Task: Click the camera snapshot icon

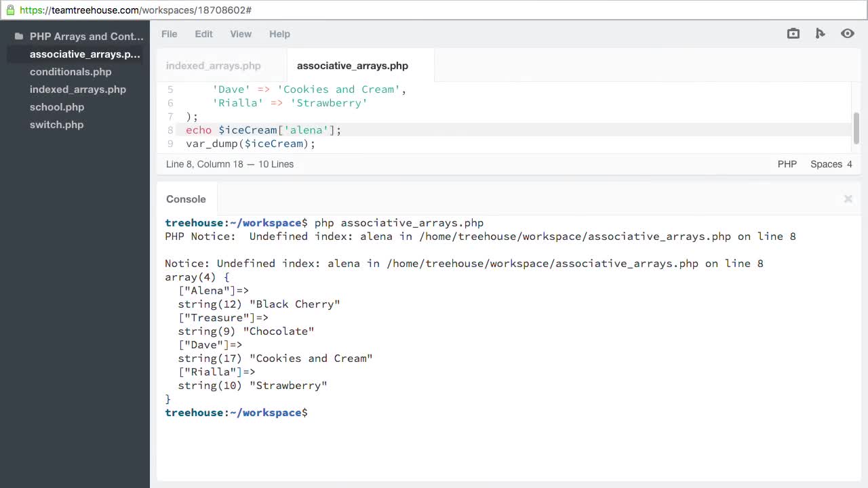Action: tap(793, 33)
